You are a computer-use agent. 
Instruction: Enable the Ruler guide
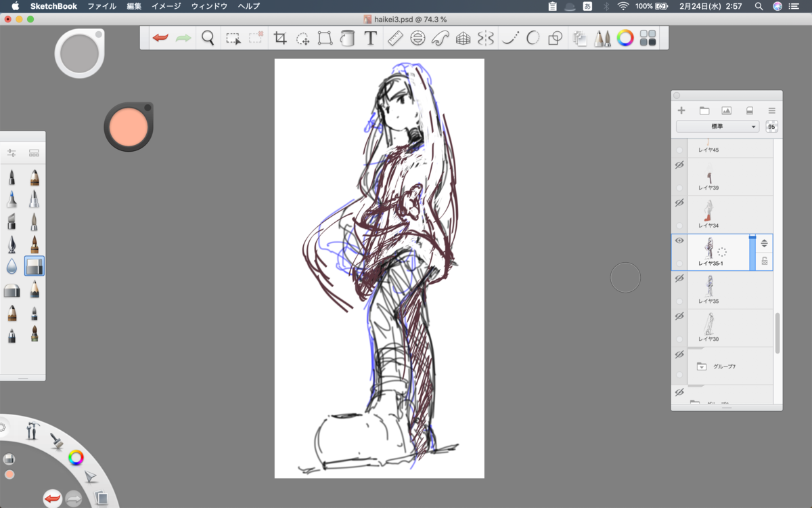[x=395, y=39]
